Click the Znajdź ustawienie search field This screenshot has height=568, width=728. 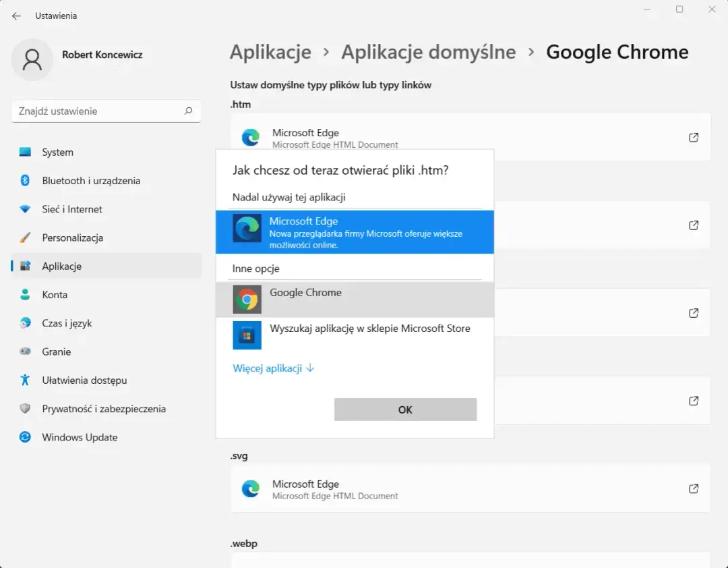(98, 111)
